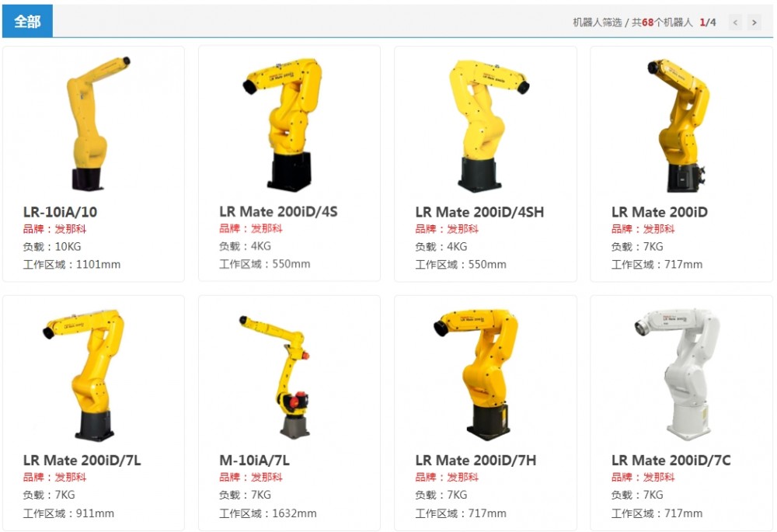Open the 机器人筛选 filter link
777x532 pixels.
pos(597,23)
